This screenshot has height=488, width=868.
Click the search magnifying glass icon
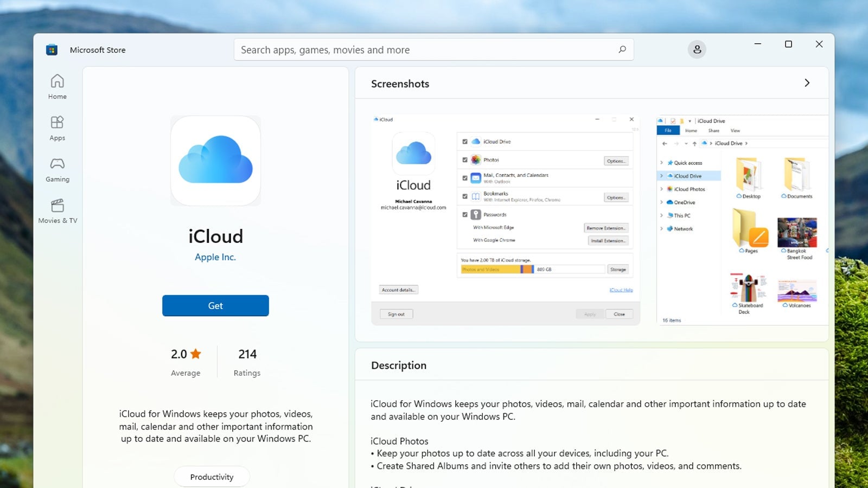[x=622, y=49]
